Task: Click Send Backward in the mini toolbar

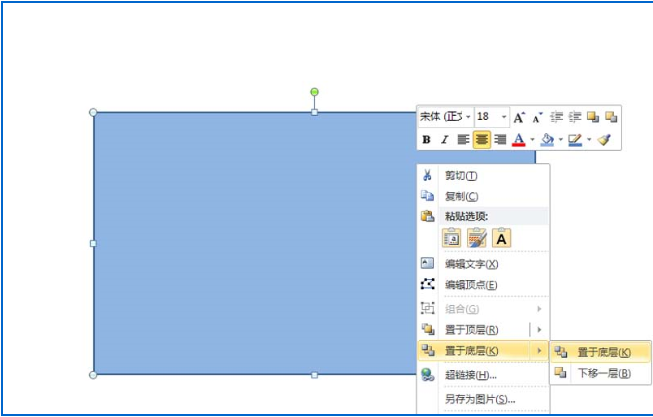Action: [x=611, y=117]
